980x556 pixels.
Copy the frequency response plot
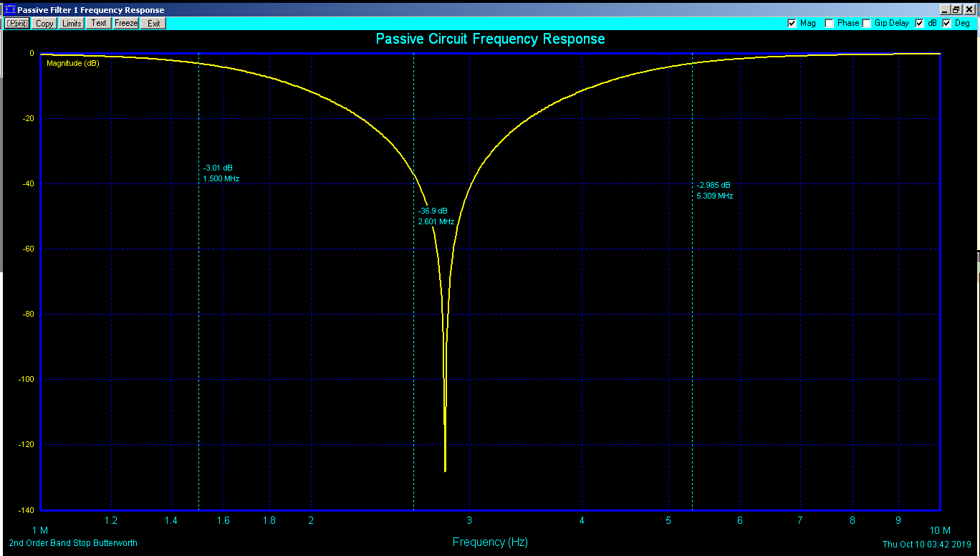pos(44,23)
